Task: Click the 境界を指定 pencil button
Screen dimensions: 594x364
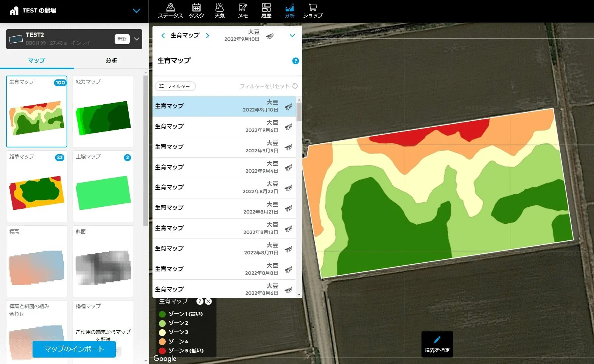Action: [437, 344]
